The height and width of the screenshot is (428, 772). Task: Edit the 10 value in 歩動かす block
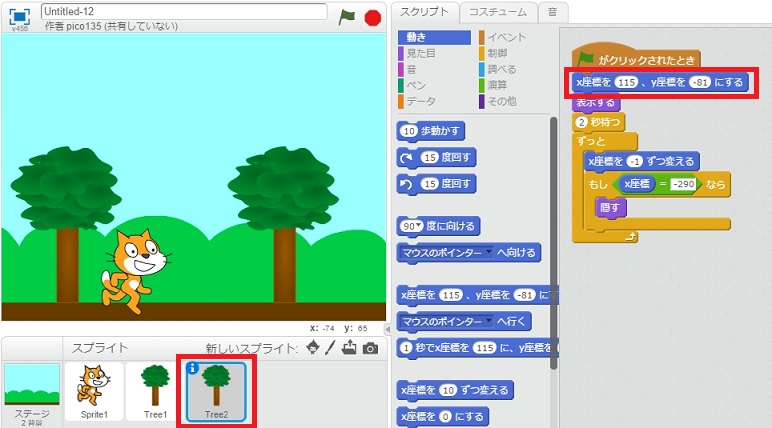click(x=409, y=131)
